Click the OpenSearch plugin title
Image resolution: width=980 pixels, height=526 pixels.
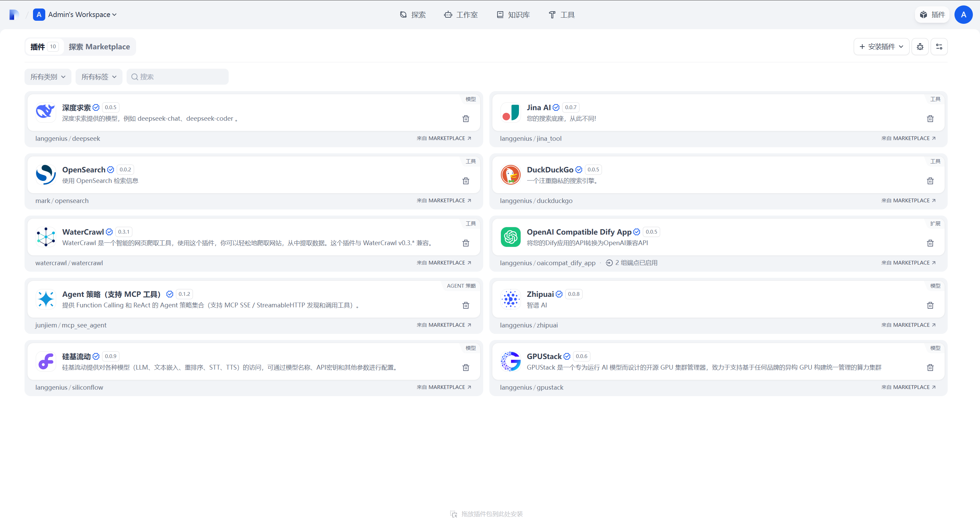click(84, 170)
